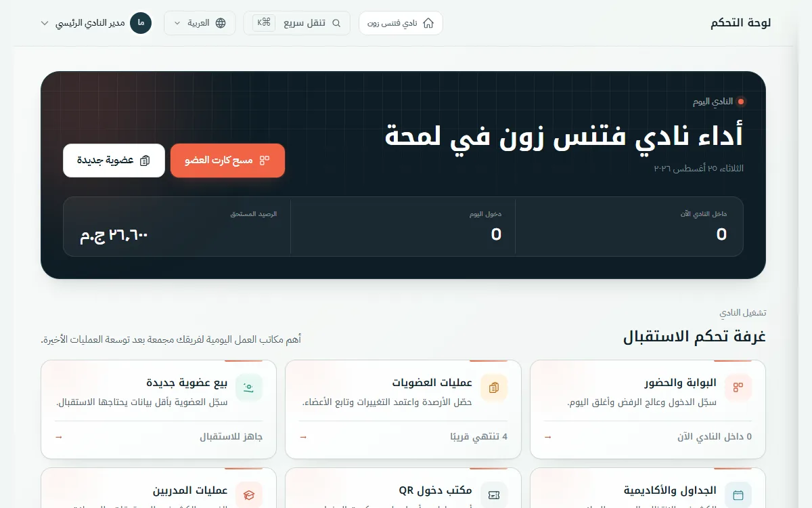This screenshot has height=508, width=812.
Task: Click the chevron next to العربية
Action: (177, 23)
